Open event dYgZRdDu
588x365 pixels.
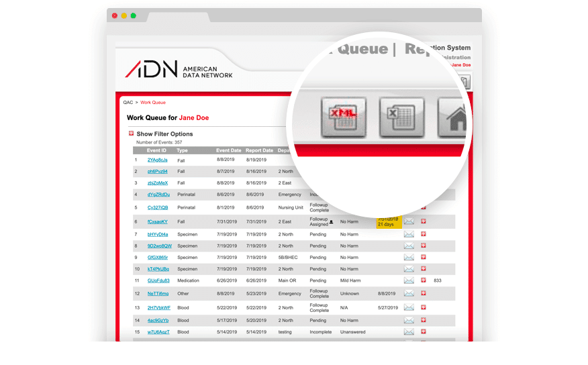pyautogui.click(x=158, y=195)
